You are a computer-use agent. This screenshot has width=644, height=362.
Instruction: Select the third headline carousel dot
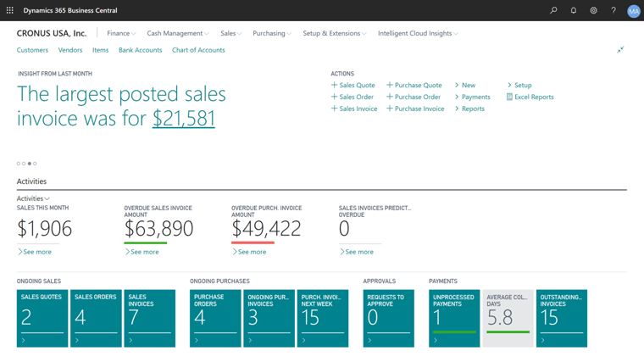tap(29, 164)
